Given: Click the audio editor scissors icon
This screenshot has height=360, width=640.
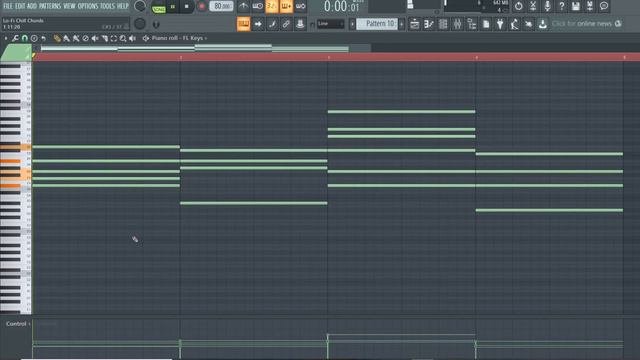Looking at the screenshot, I should (533, 6).
